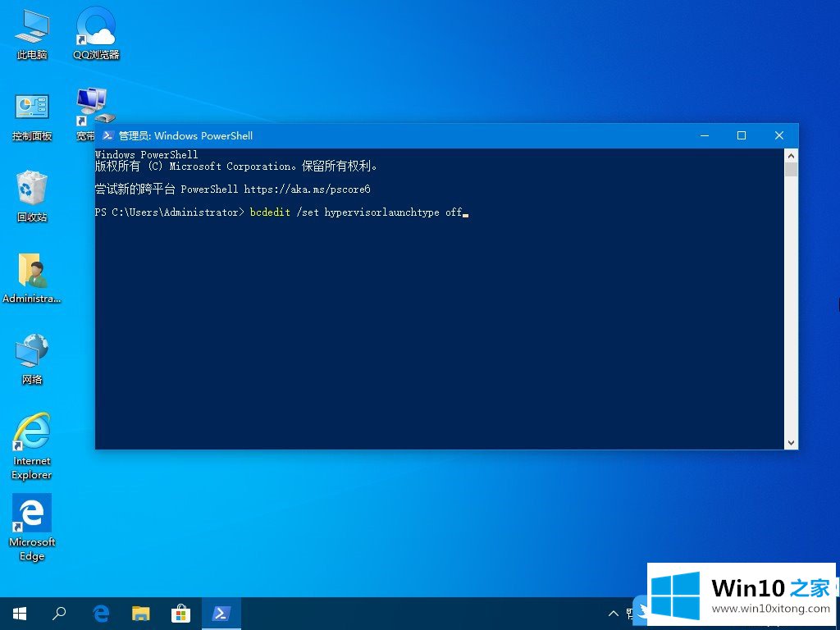840x630 pixels.
Task: Open the Windows Start menu
Action: [x=20, y=614]
